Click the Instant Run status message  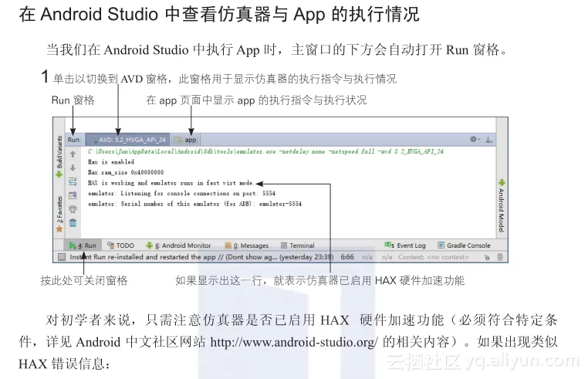click(201, 257)
